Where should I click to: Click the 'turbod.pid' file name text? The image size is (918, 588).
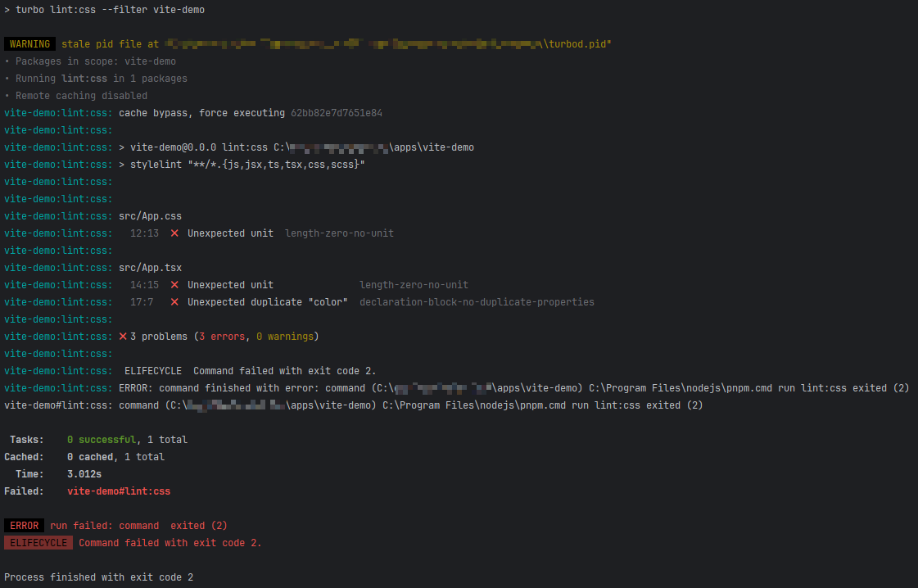[x=578, y=44]
